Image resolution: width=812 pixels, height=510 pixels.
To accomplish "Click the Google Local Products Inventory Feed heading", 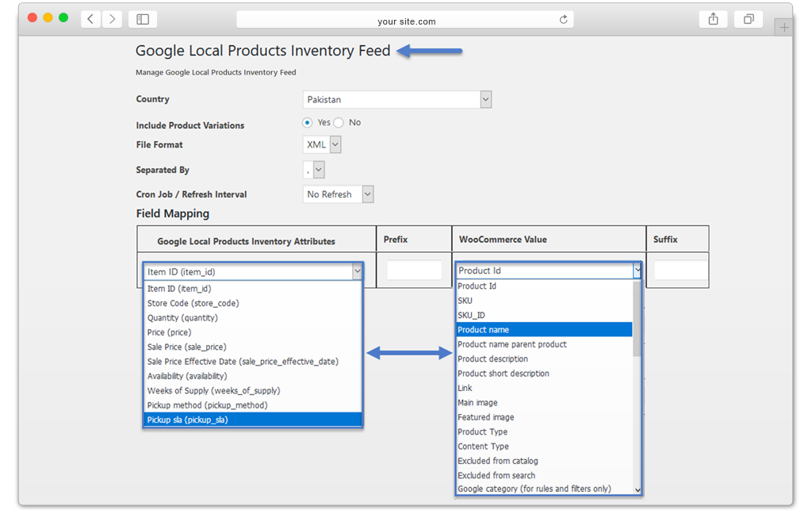I will coord(263,51).
